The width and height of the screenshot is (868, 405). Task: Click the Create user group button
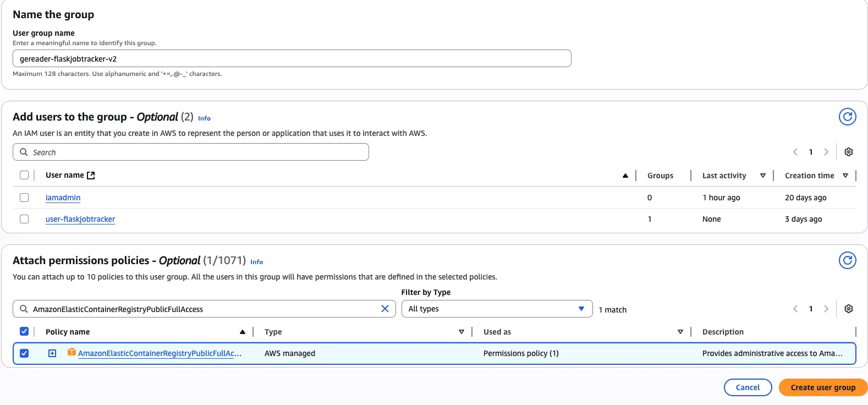[822, 387]
